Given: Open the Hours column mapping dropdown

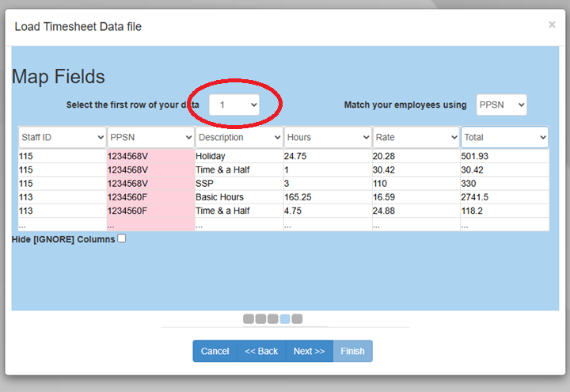Looking at the screenshot, I should click(x=328, y=137).
